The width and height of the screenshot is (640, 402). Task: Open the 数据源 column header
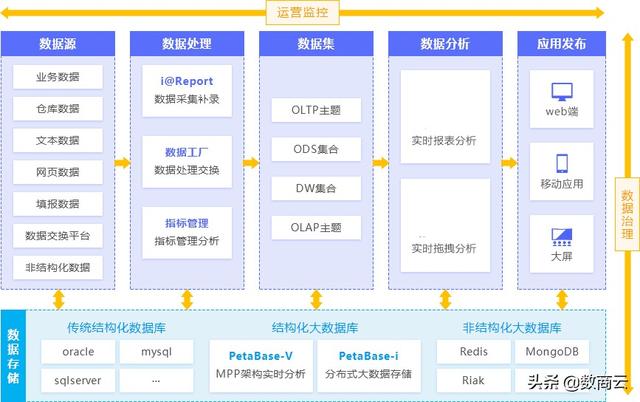point(58,44)
